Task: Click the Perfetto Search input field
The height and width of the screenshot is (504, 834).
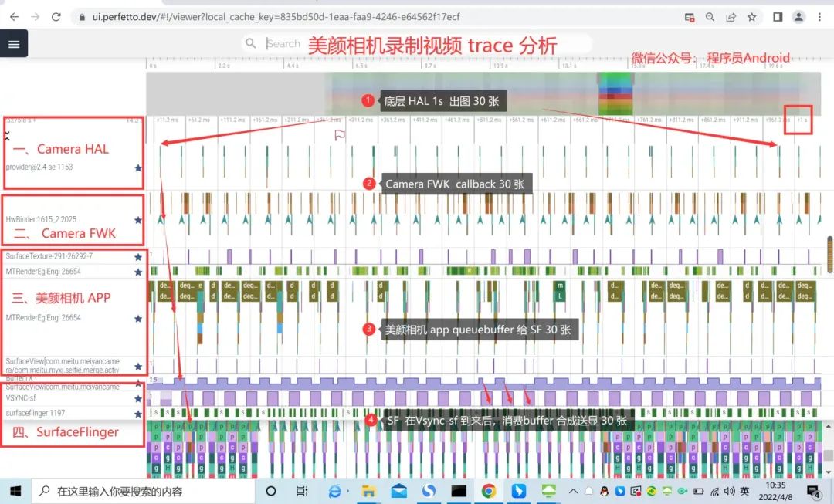Action: (x=418, y=43)
